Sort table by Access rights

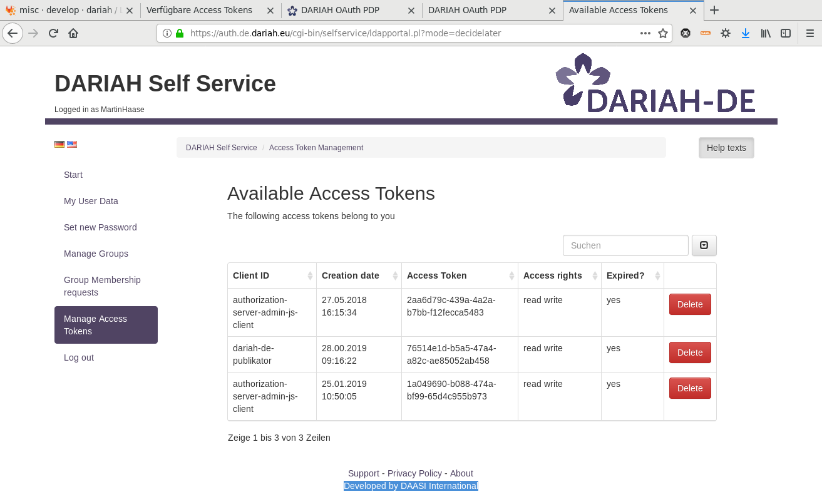click(560, 275)
